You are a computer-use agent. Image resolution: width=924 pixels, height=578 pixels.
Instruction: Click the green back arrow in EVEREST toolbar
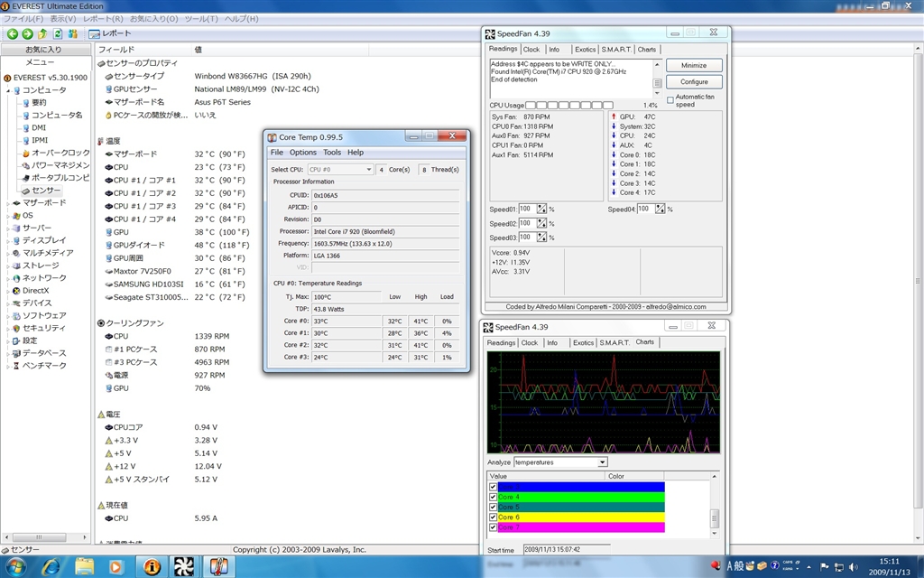13,33
